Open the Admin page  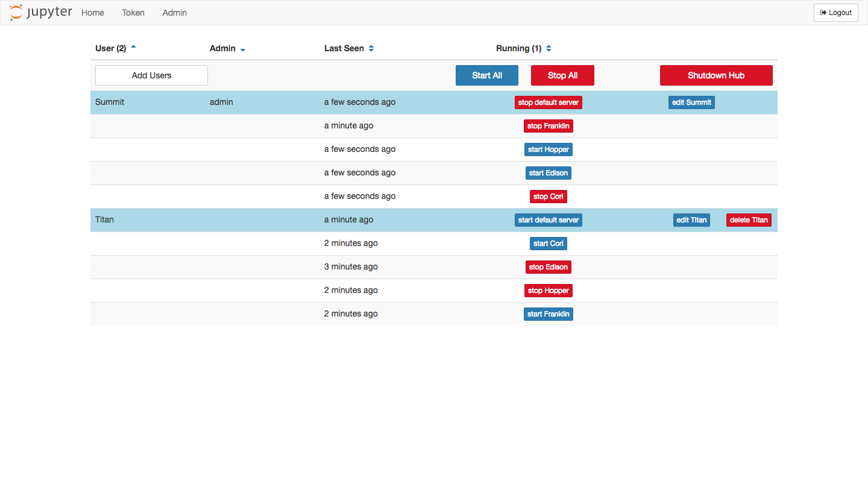174,13
